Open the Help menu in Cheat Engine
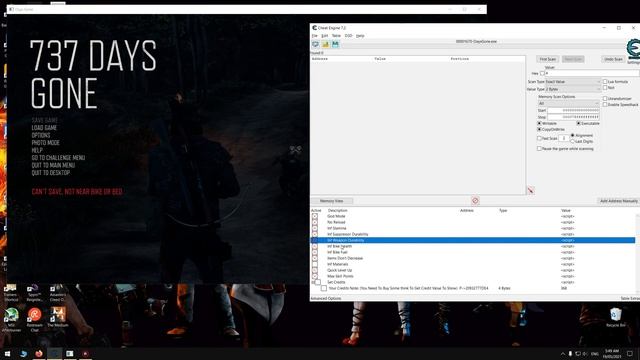Viewport: 640px width, 360px height. click(360, 36)
